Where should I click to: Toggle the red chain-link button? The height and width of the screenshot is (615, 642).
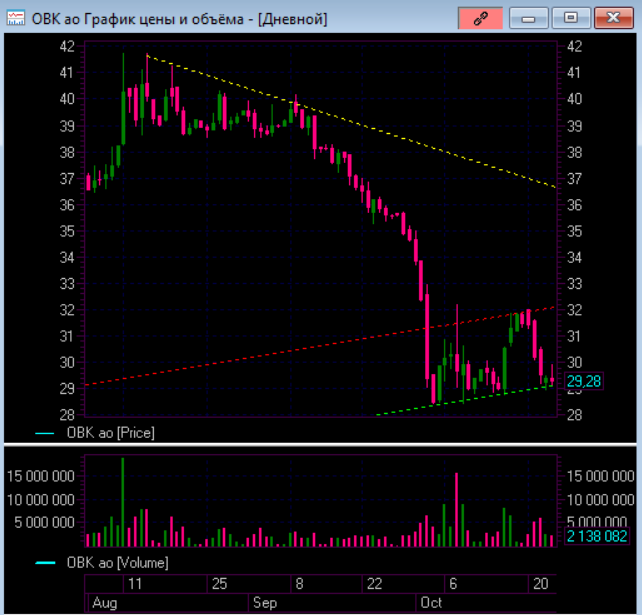pyautogui.click(x=480, y=18)
